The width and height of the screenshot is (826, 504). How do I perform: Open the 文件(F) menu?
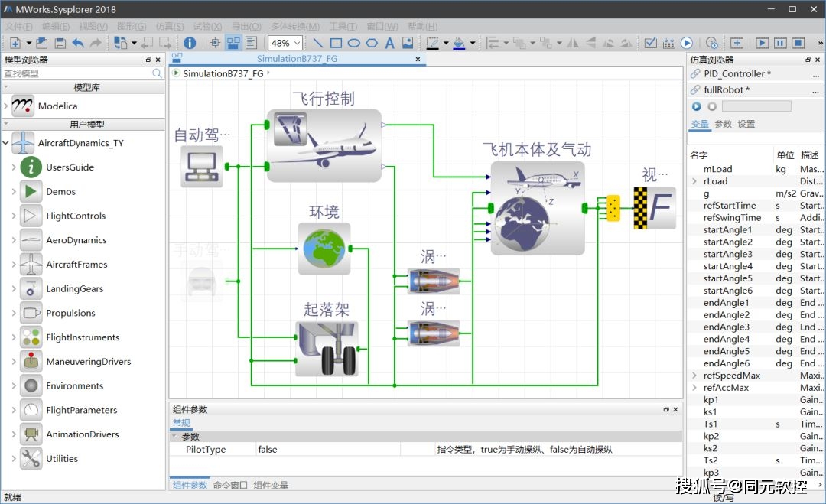coord(18,26)
